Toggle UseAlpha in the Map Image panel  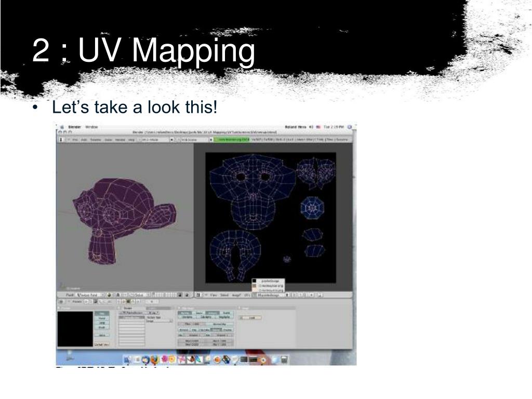187,316
